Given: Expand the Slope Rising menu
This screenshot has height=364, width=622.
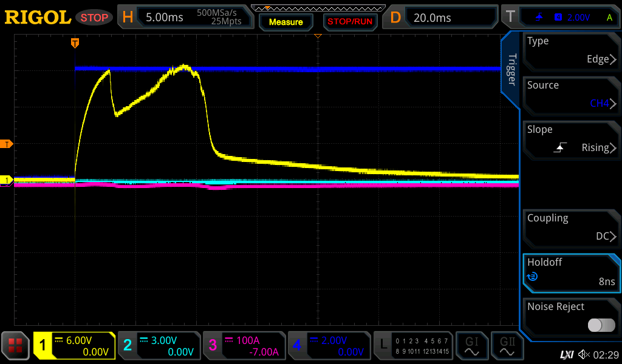Looking at the screenshot, I should click(571, 140).
